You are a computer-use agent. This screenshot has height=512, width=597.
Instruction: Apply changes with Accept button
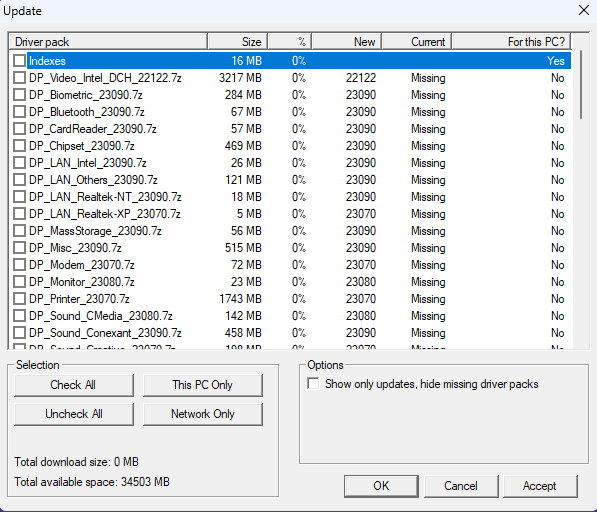tap(540, 486)
